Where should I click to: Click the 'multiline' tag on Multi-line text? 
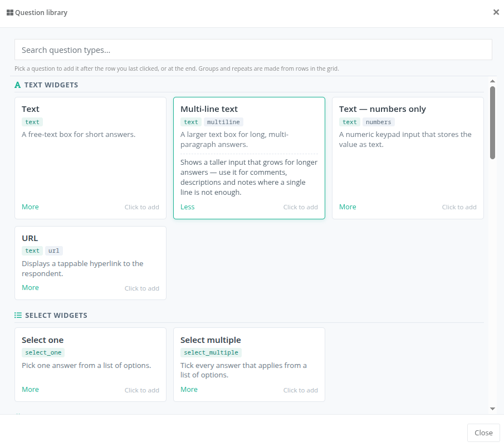click(x=223, y=122)
